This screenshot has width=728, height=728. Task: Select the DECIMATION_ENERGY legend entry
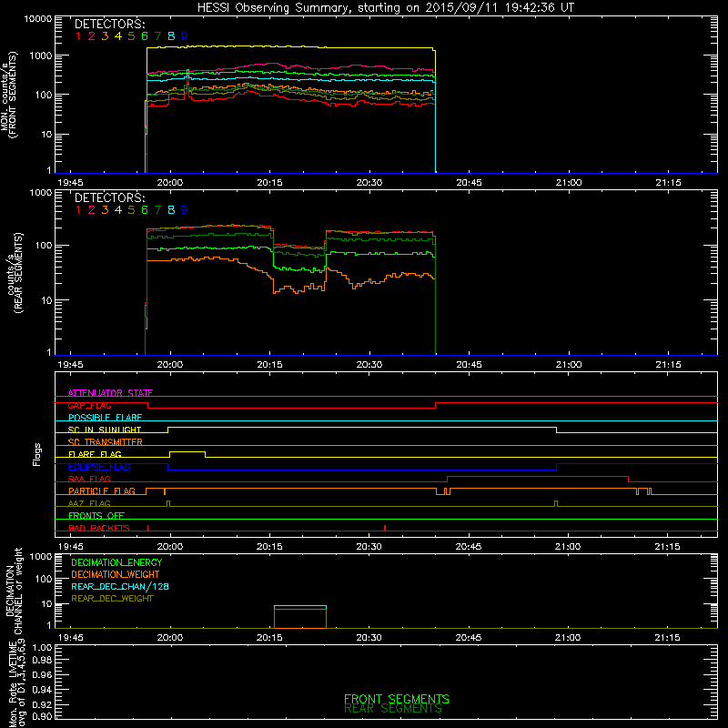tap(116, 562)
